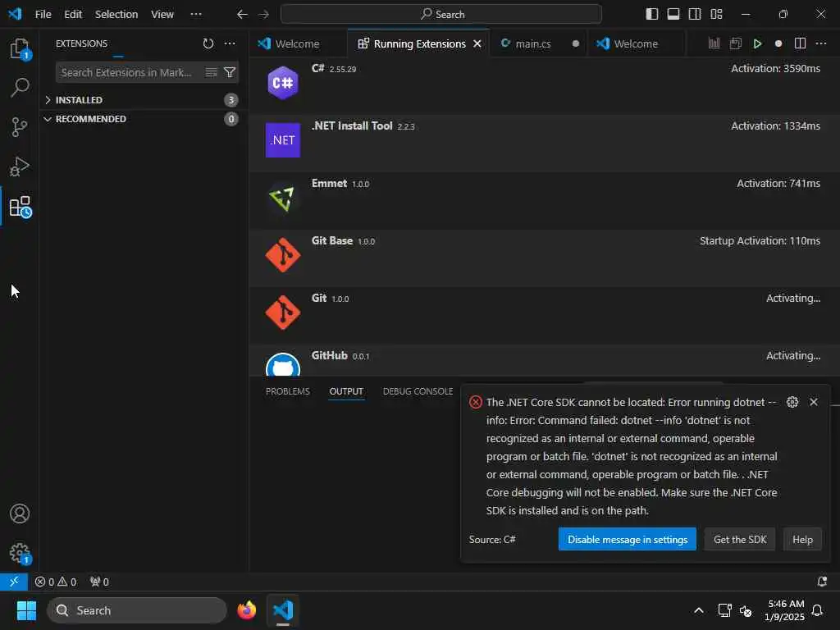Show errors and warnings count in status bar
The width and height of the screenshot is (840, 630).
56,582
